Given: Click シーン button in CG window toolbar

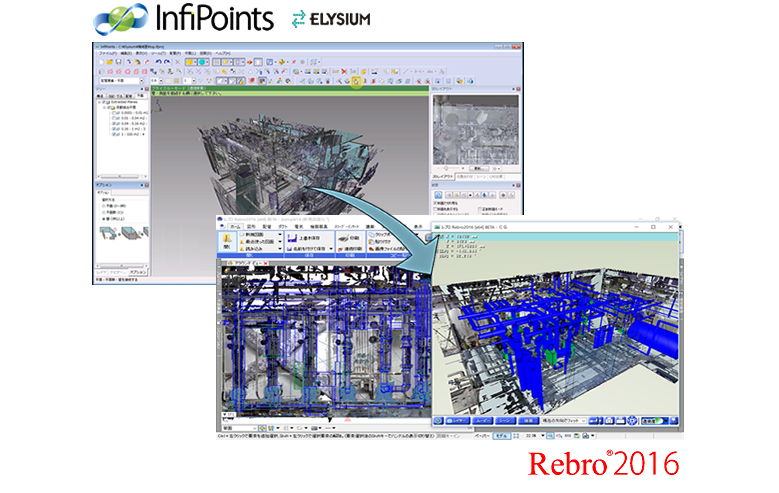Looking at the screenshot, I should (x=505, y=420).
